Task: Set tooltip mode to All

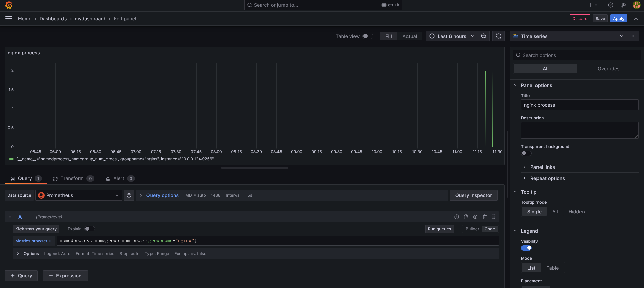Action: [555, 212]
